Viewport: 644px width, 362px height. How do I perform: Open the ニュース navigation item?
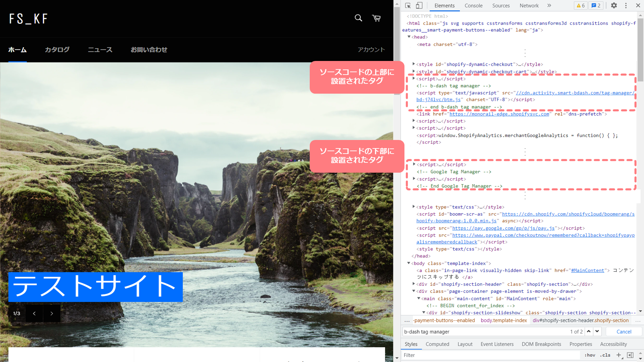click(x=100, y=50)
